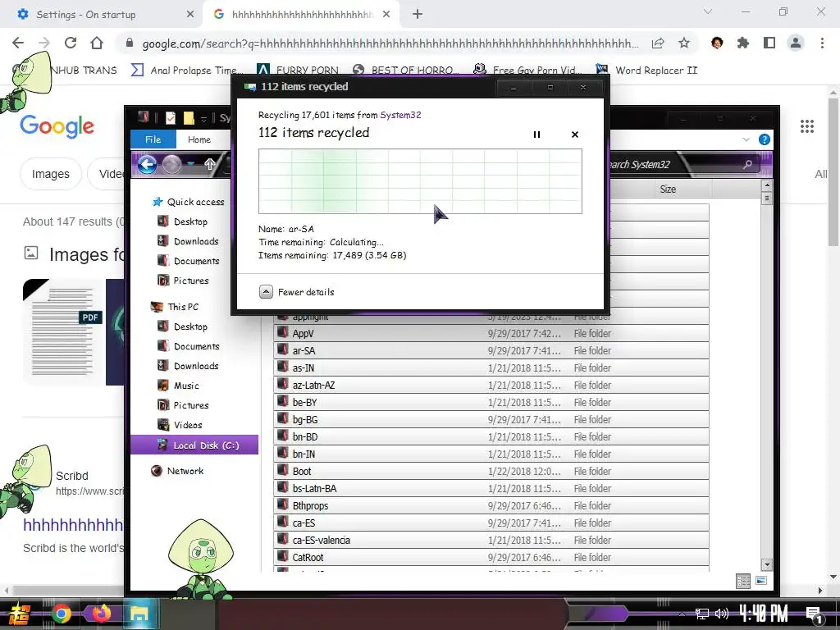
Task: Open volume control in system tray
Action: pyautogui.click(x=722, y=614)
